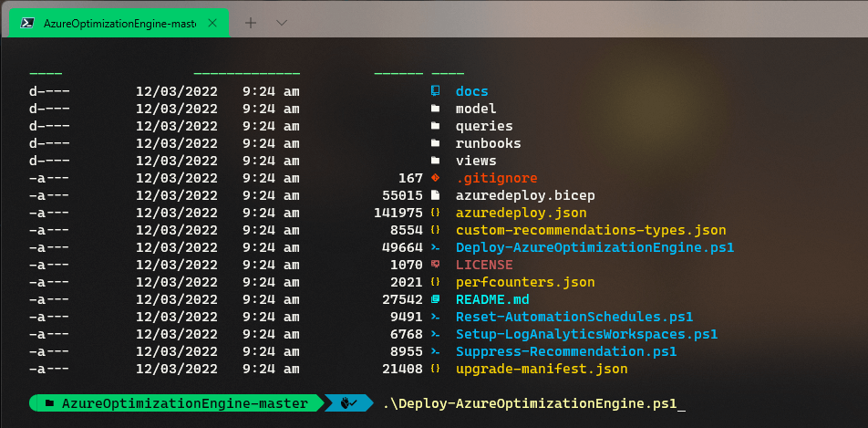Click file size 9491 in the listing
The image size is (868, 428).
click(407, 317)
